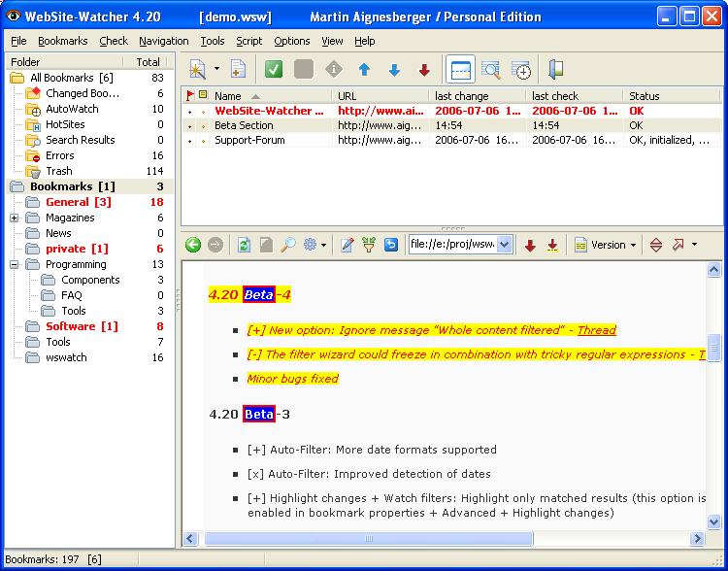Click the red next change arrow icon

(530, 245)
